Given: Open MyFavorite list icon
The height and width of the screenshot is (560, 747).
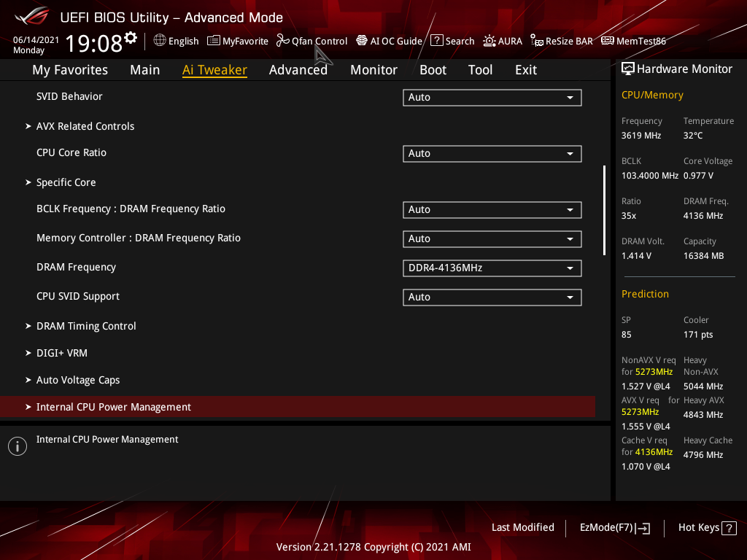Looking at the screenshot, I should click(x=214, y=41).
